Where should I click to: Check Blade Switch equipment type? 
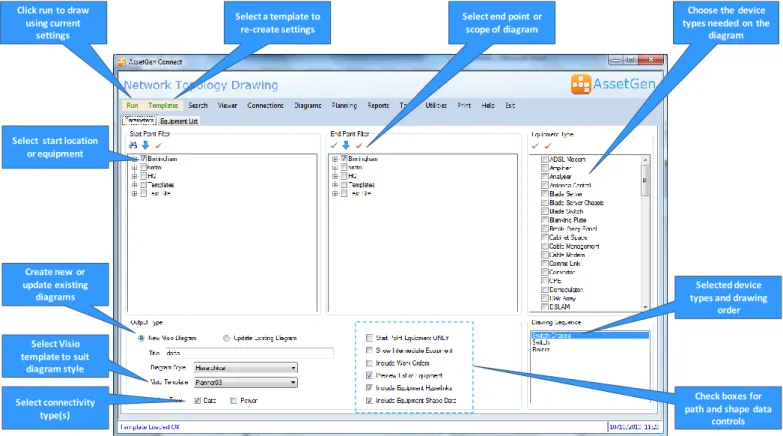(x=545, y=211)
